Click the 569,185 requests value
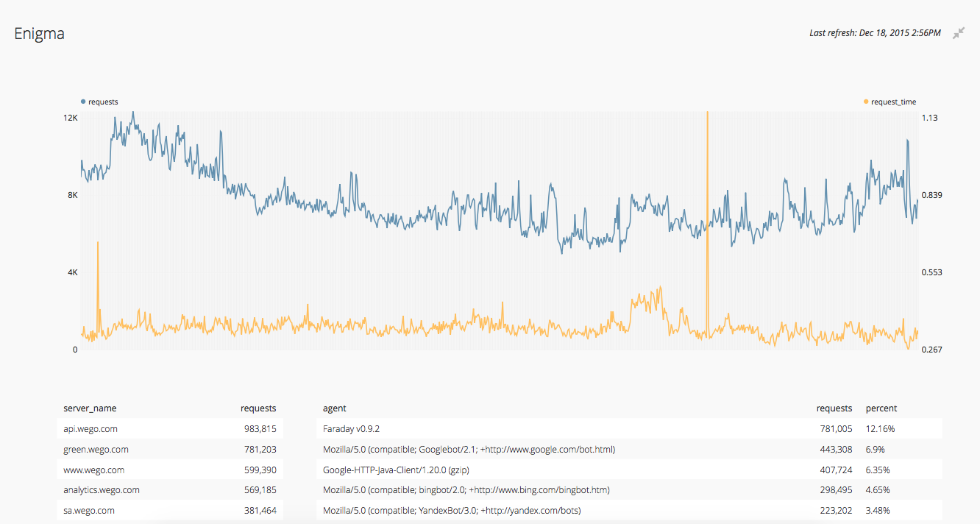 tap(260, 489)
